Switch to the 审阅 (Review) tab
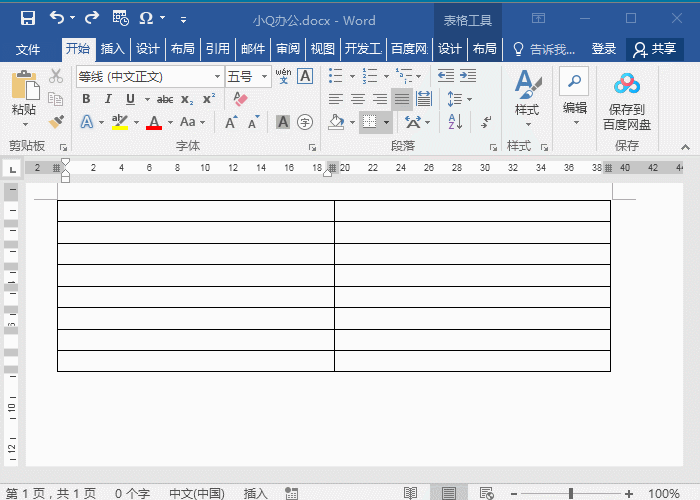Screen dimensions: 700x500 (x=288, y=49)
